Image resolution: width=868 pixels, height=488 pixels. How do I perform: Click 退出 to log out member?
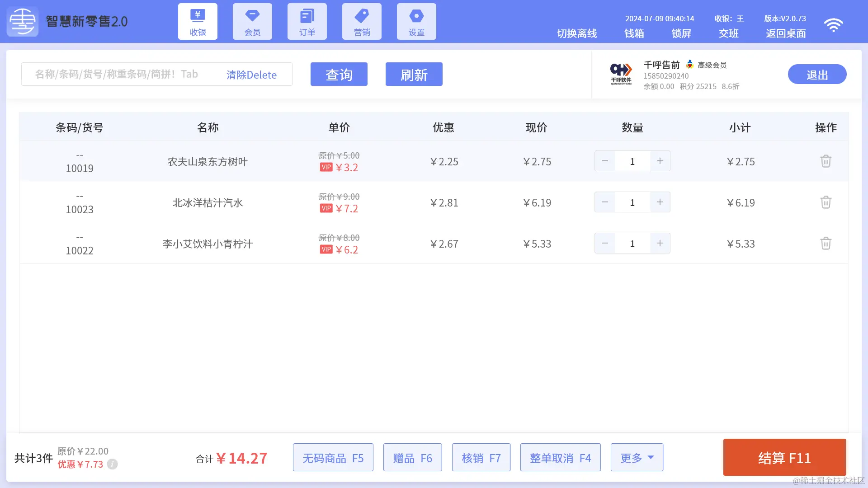coord(817,75)
